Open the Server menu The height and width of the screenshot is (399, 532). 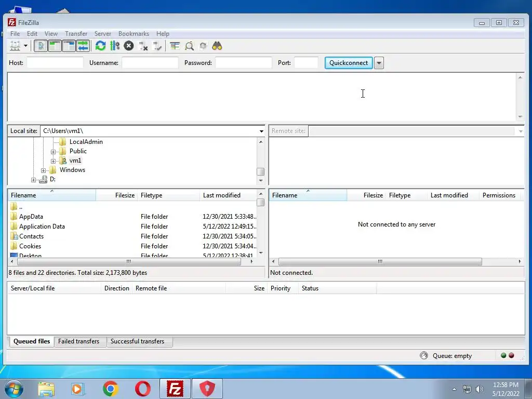(x=102, y=34)
